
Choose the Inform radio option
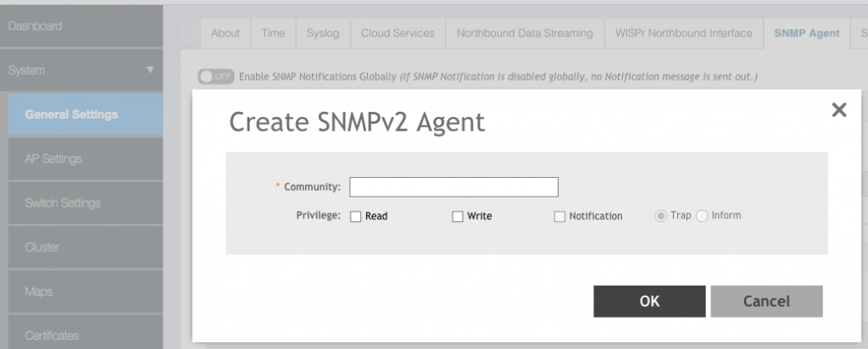(702, 216)
